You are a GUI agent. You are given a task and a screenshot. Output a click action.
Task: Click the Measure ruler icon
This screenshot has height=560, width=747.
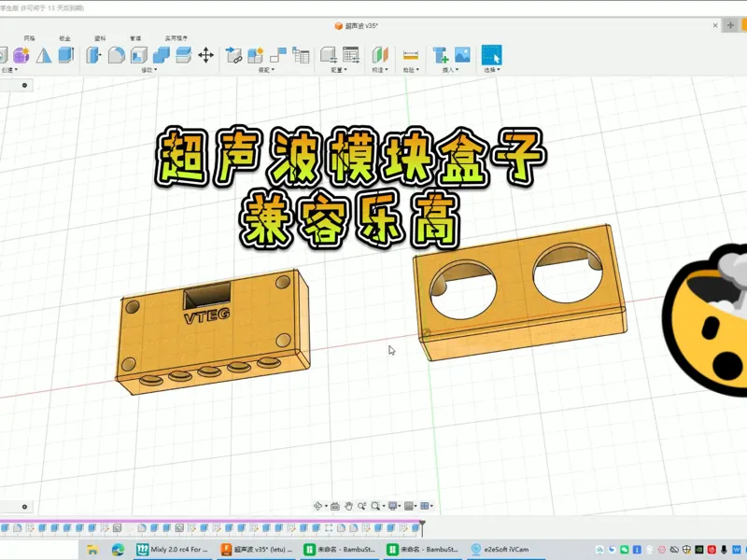[x=410, y=55]
